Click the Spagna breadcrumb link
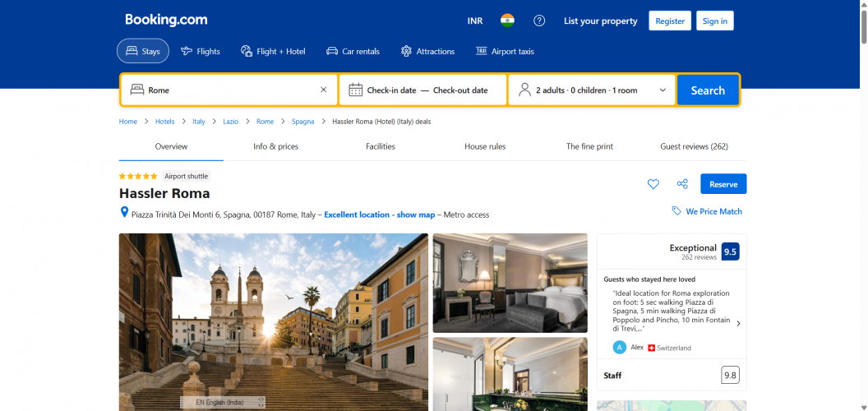 (x=302, y=122)
